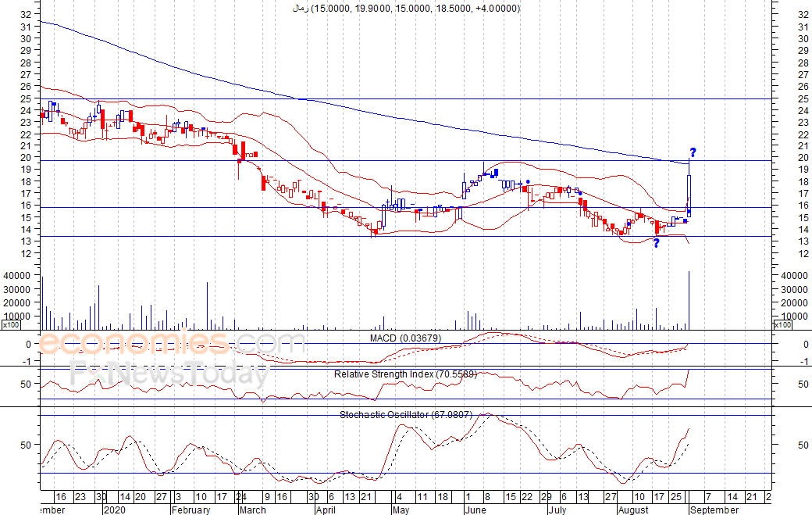Click the chart title with OHLC values
812x515 pixels.
click(x=406, y=9)
